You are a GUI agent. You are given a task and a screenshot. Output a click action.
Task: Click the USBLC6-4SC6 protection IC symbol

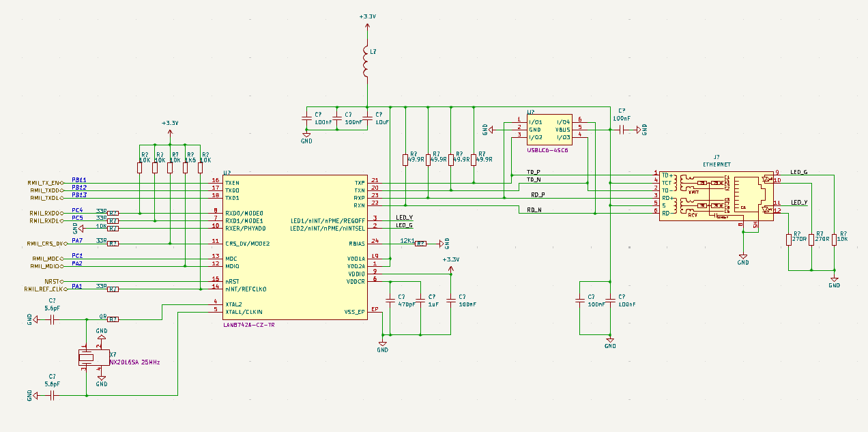click(549, 128)
